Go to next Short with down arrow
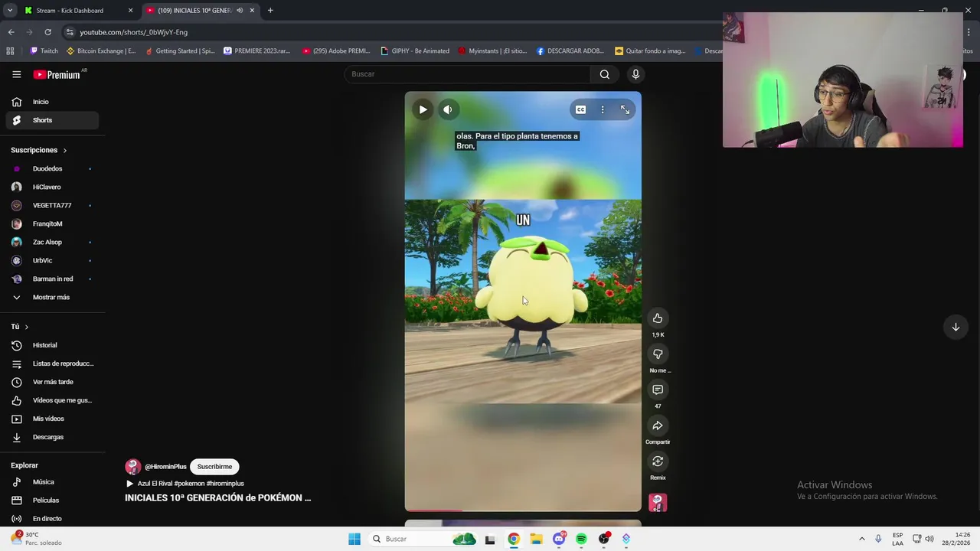The width and height of the screenshot is (980, 551). pyautogui.click(x=955, y=328)
